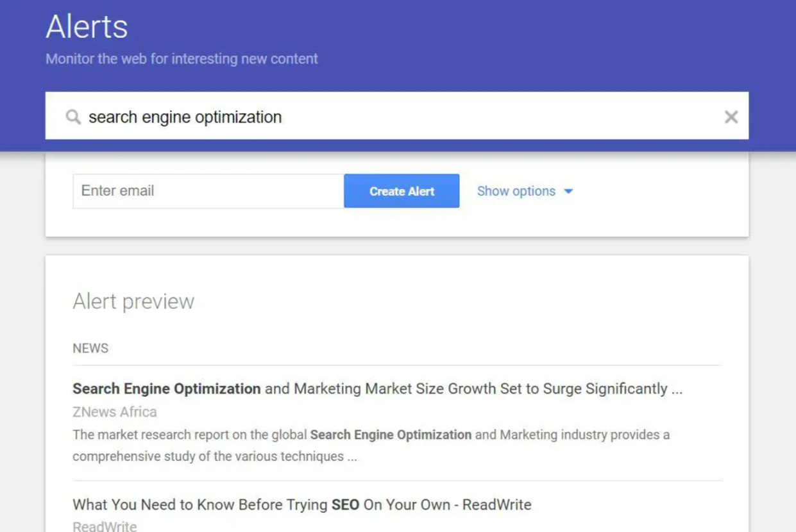Viewport: 796px width, 532px height.
Task: Click the SEO bold text in ReadWrite headline
Action: point(346,504)
